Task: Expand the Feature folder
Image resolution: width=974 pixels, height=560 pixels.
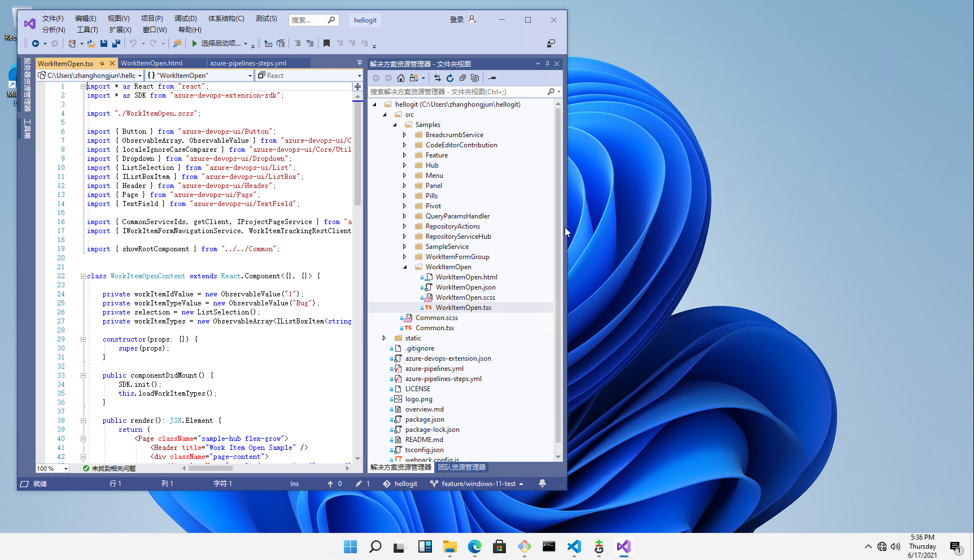Action: pyautogui.click(x=404, y=155)
